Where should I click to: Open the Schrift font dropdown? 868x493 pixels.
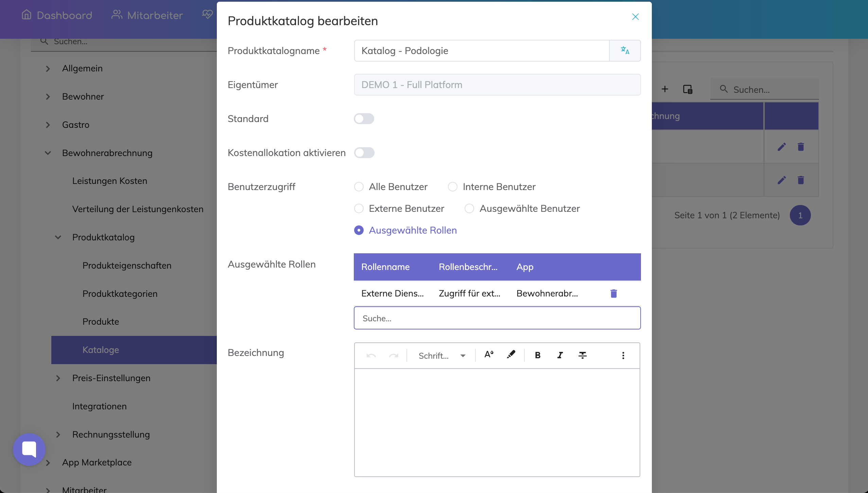coord(441,356)
